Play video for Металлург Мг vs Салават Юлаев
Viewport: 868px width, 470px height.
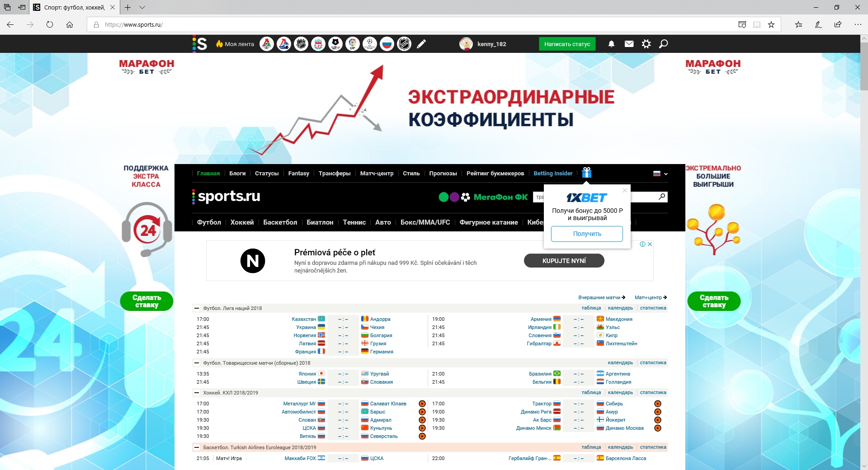click(x=422, y=404)
